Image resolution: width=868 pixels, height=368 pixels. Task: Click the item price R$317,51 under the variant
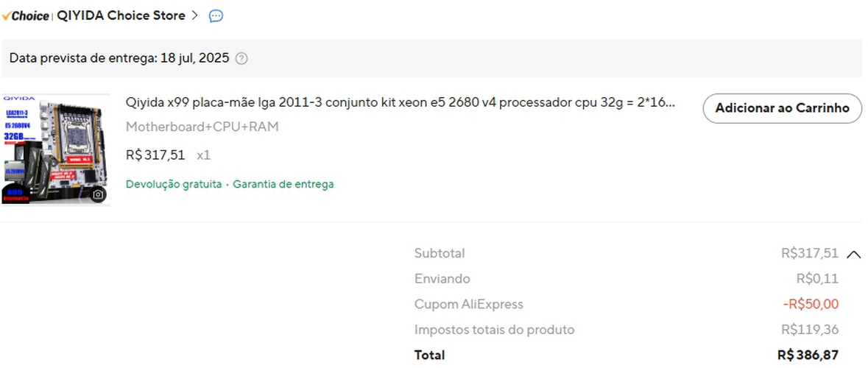pyautogui.click(x=155, y=155)
